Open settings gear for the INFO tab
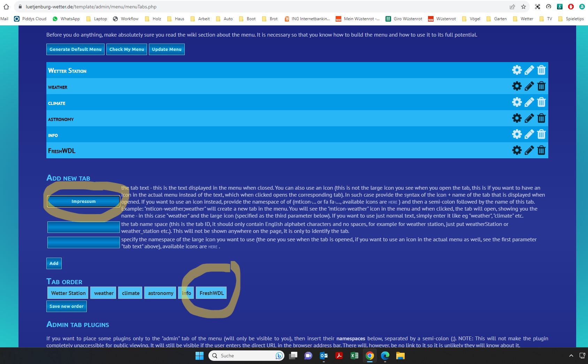Image resolution: width=588 pixels, height=364 pixels. 517,134
